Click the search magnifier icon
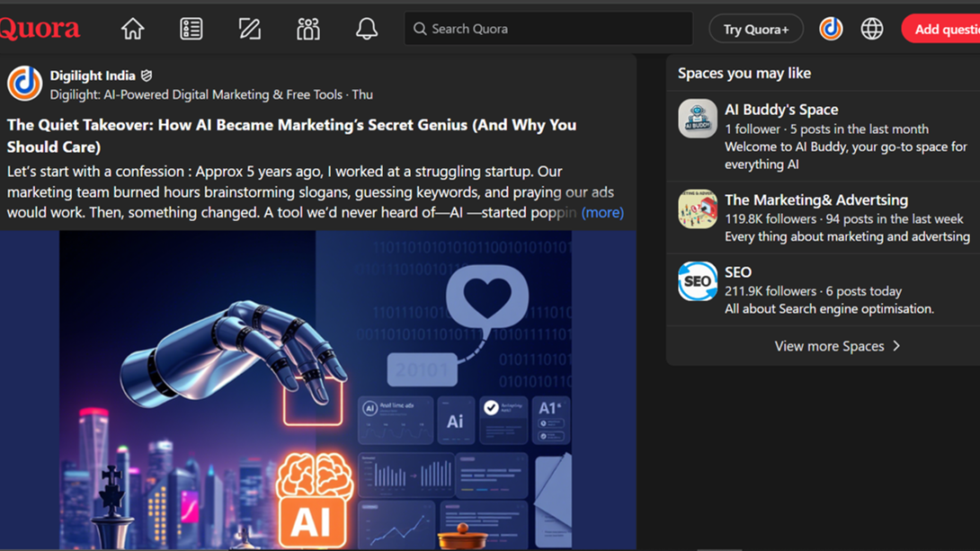The image size is (980, 551). [419, 28]
